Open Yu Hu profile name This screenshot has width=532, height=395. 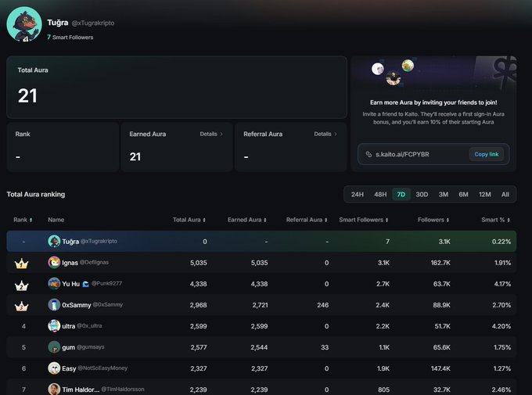click(71, 284)
